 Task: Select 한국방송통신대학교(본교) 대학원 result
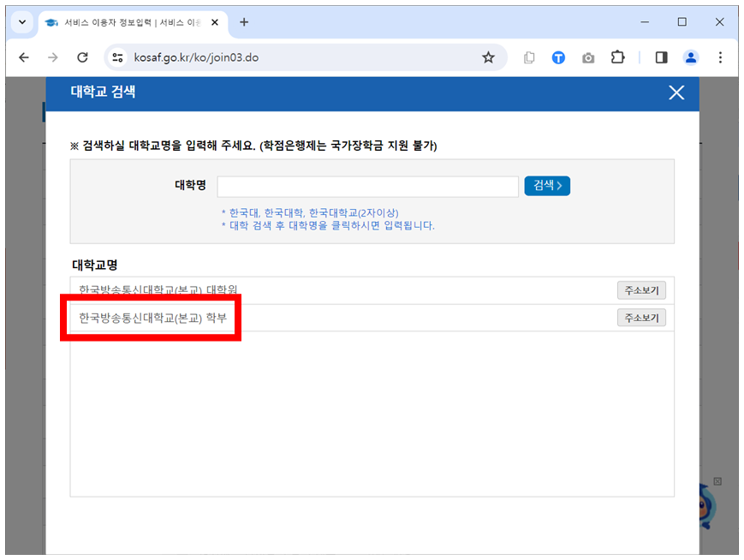pyautogui.click(x=158, y=289)
